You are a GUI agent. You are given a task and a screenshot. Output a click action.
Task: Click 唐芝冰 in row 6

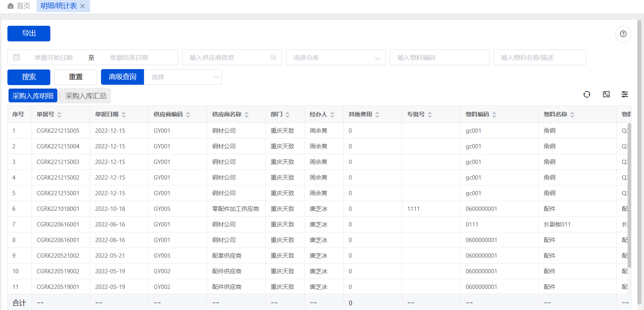click(318, 209)
